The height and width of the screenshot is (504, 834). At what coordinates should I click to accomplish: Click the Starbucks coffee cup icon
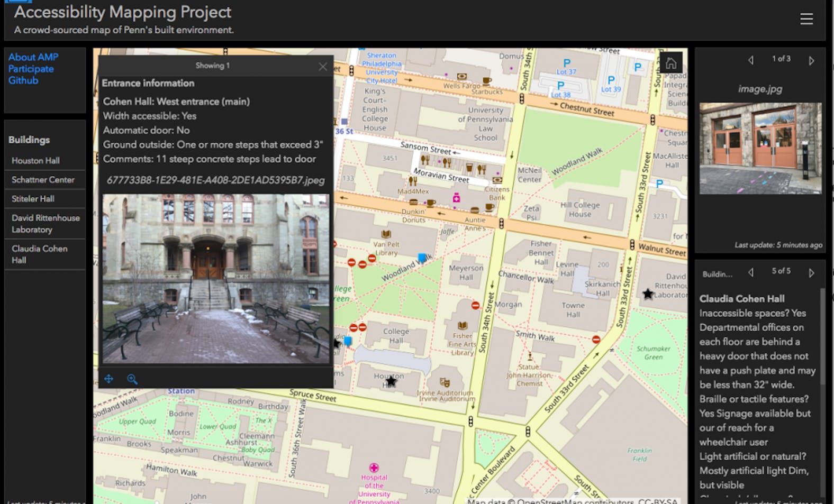[x=487, y=81]
